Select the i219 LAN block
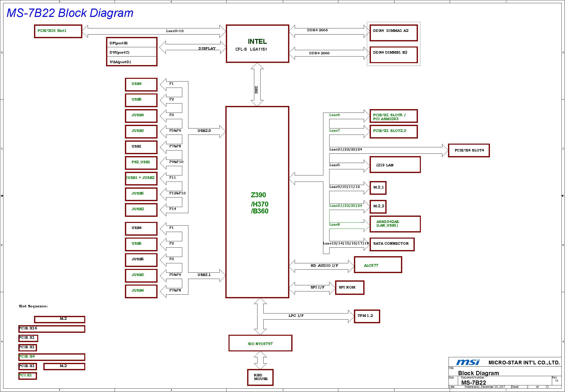 coord(395,165)
